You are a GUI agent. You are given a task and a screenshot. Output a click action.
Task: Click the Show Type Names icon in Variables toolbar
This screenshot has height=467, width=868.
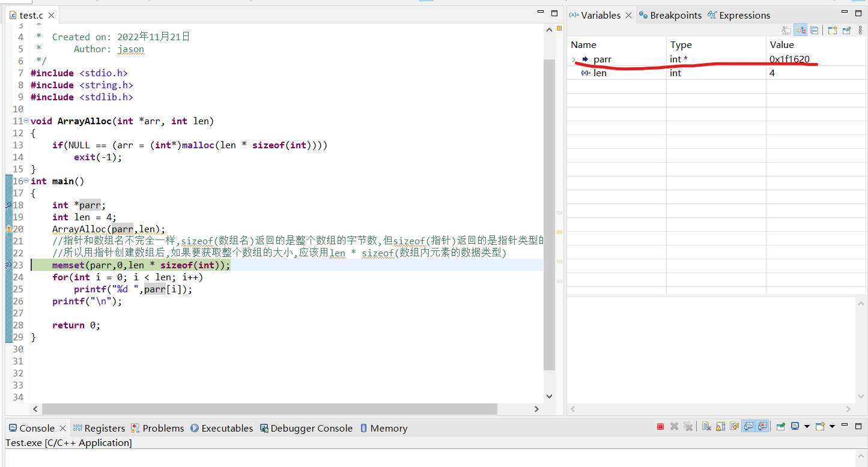[786, 30]
